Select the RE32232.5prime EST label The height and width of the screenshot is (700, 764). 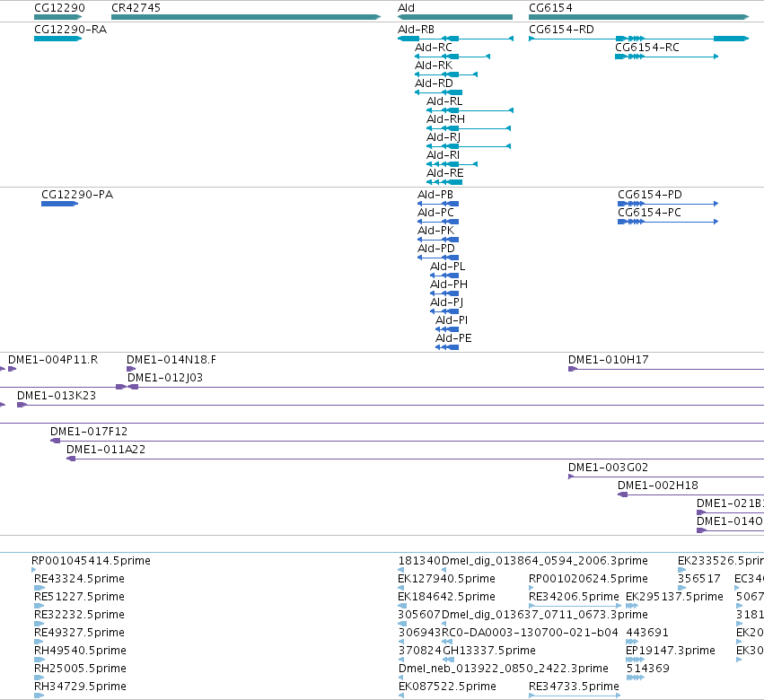click(x=79, y=615)
